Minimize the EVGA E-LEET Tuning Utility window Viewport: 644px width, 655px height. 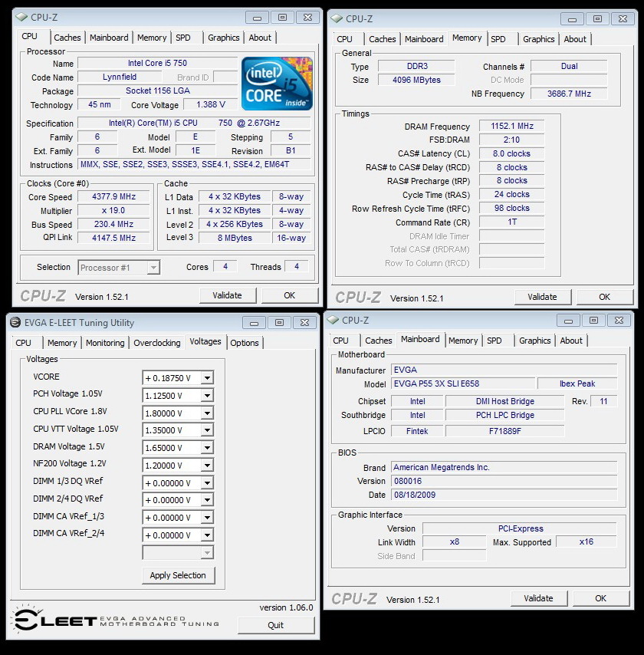point(254,323)
